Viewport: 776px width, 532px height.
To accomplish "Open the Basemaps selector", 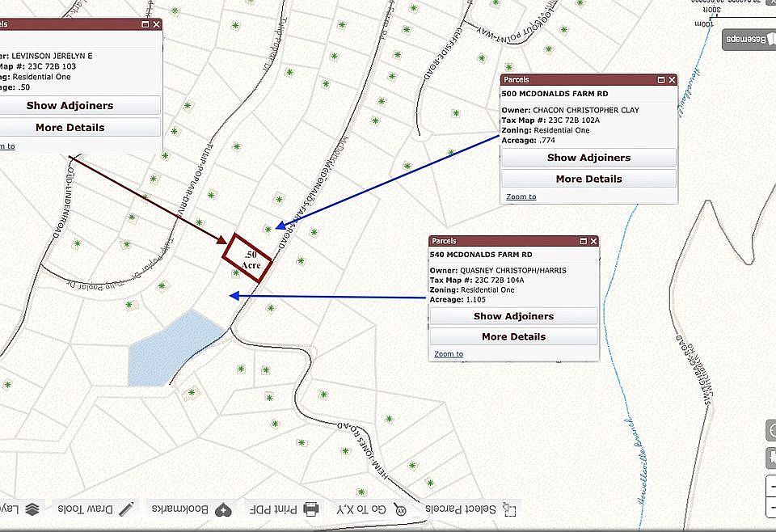I will point(749,39).
